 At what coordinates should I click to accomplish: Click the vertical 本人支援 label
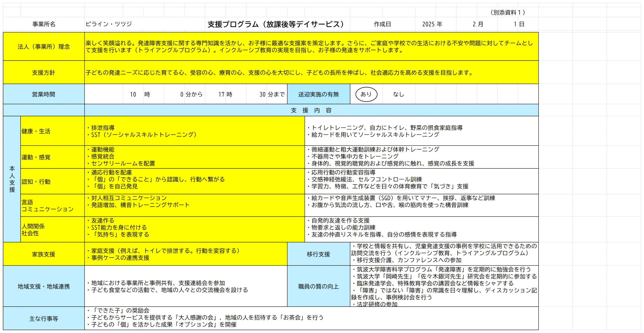pyautogui.click(x=12, y=179)
